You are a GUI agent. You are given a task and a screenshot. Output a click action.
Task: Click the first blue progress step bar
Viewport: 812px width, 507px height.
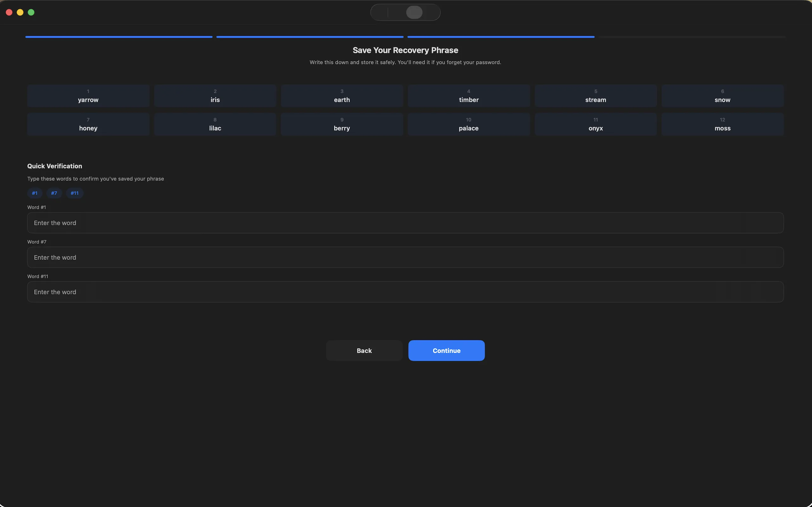119,37
